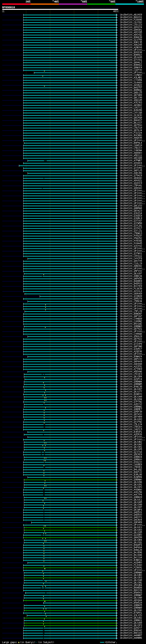Screen dimensions: 146x644
Task: Select the UniRef100_P28996 label
Action: 131,20
